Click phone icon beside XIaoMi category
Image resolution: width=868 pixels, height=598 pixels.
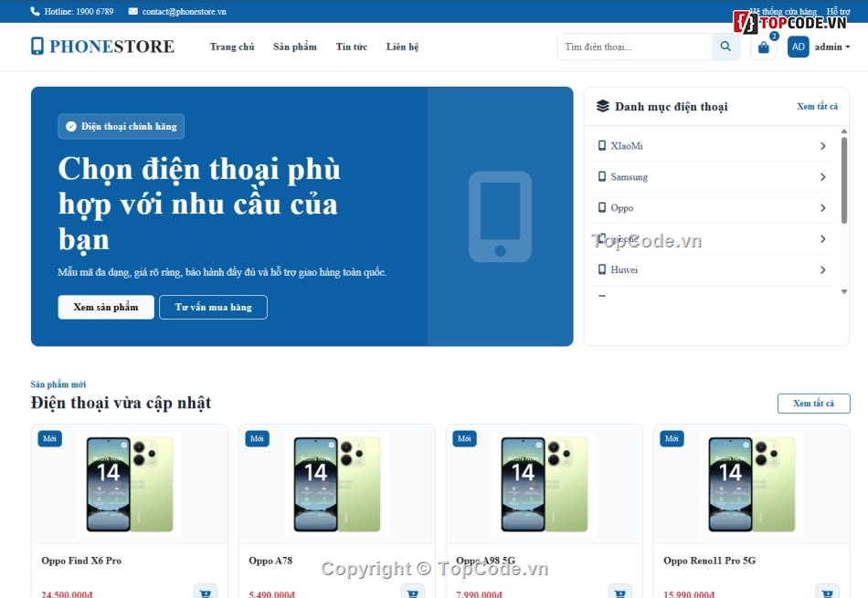(602, 146)
